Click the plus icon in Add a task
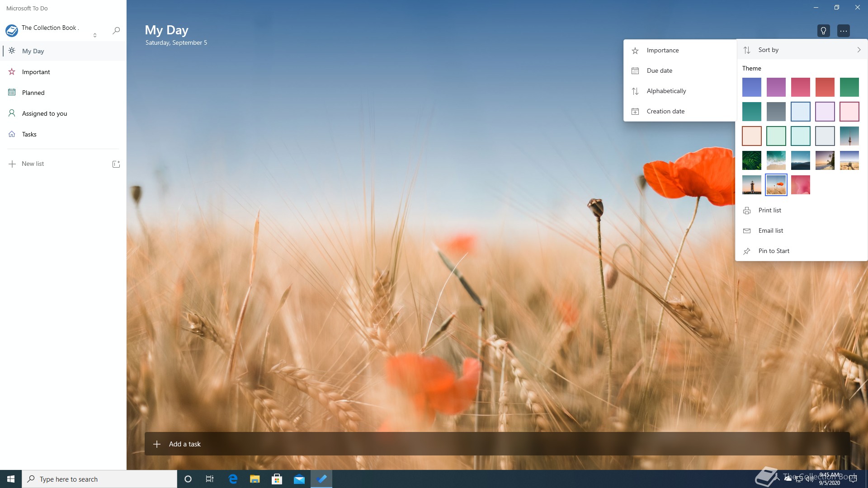Screen dimensions: 868x488 157,444
